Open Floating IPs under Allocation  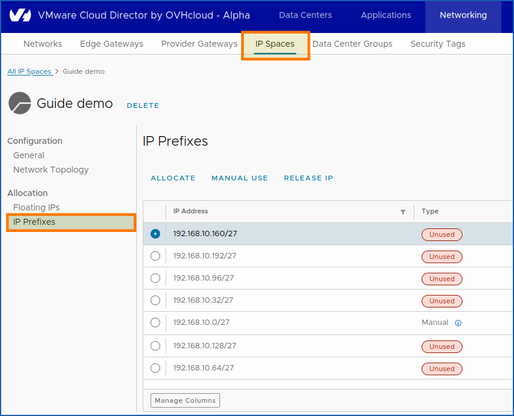click(x=36, y=207)
